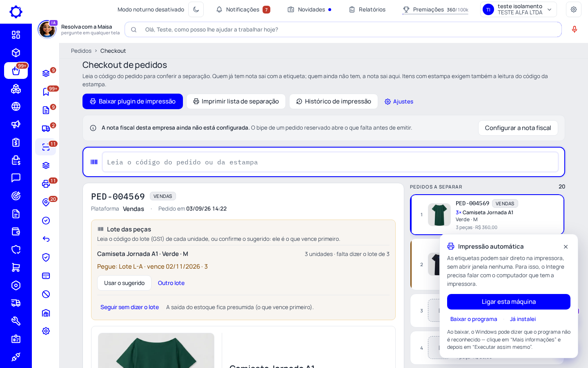The width and height of the screenshot is (588, 368).
Task: Click Baixar o programa link
Action: tap(474, 319)
